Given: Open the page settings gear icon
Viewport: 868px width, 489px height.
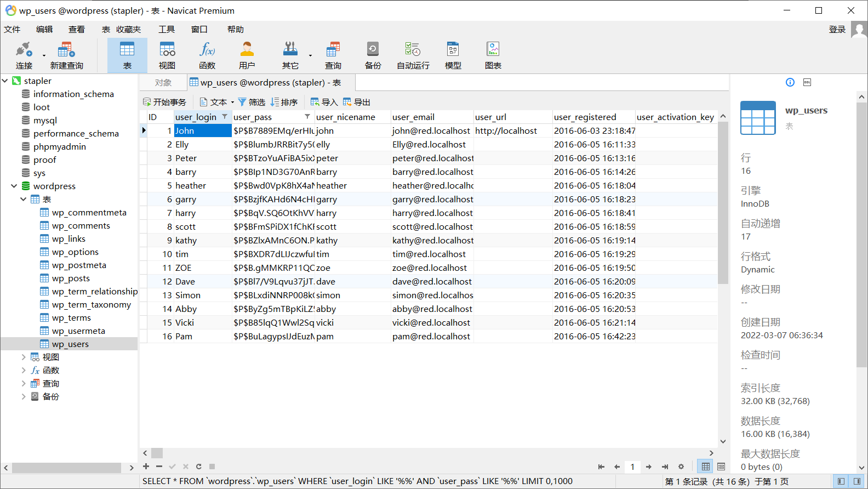Looking at the screenshot, I should point(681,467).
